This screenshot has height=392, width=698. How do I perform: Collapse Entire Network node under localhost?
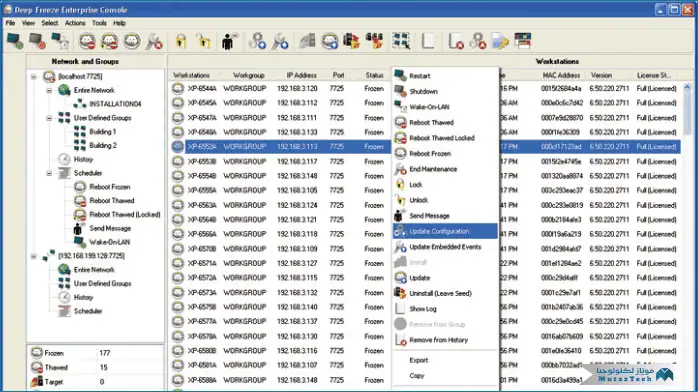click(x=49, y=90)
